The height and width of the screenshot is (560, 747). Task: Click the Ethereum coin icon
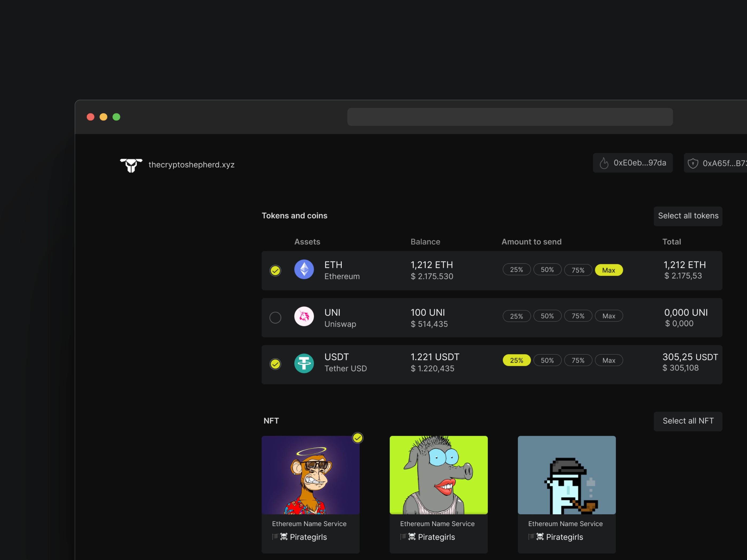[304, 269]
